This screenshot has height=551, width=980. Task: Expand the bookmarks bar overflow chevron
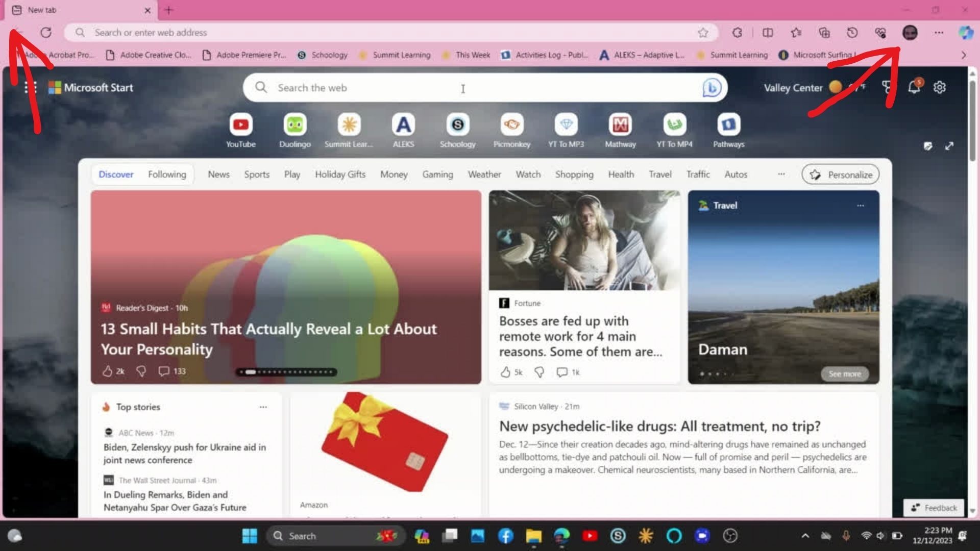(x=963, y=55)
